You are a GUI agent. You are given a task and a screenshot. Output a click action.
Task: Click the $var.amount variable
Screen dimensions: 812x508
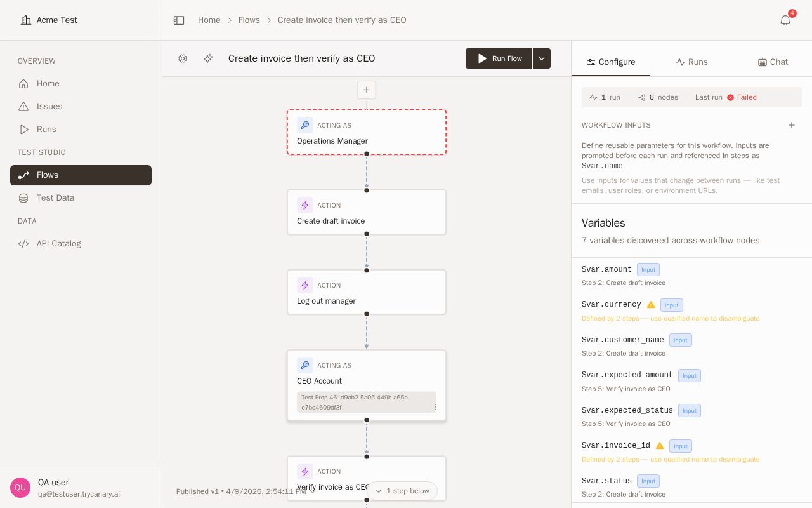(x=606, y=270)
